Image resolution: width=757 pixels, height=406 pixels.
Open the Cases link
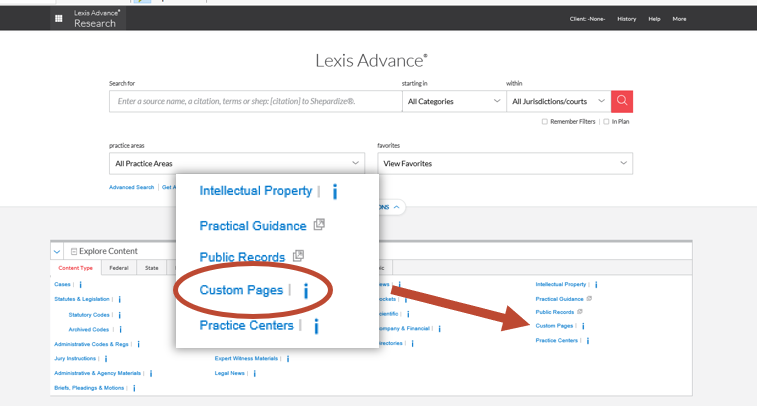[62, 284]
